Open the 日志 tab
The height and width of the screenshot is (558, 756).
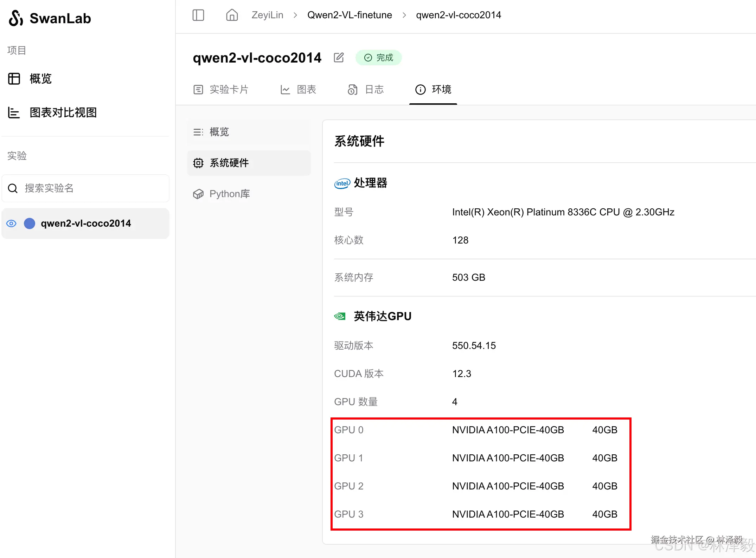(x=366, y=90)
